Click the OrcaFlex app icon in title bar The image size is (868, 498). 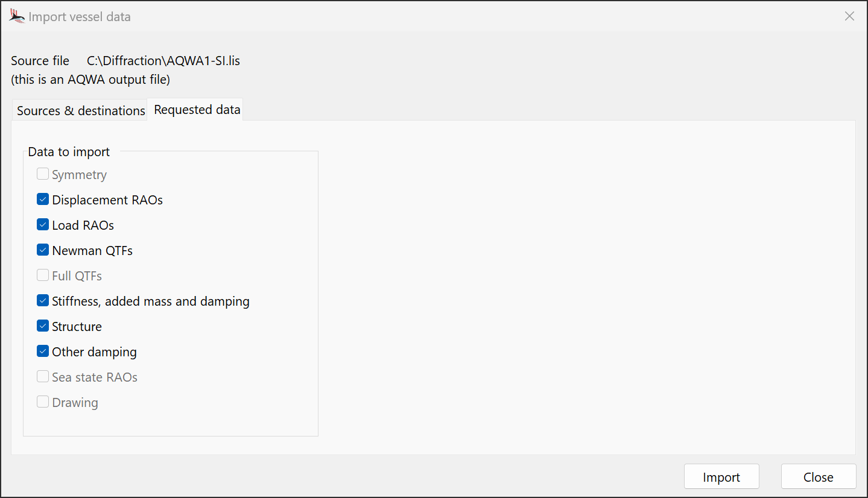point(17,16)
